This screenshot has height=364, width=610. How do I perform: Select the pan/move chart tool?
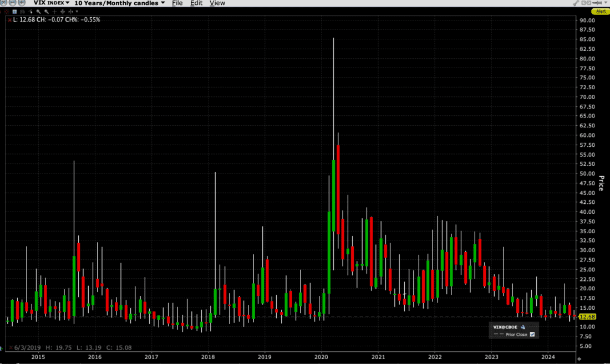(x=63, y=11)
